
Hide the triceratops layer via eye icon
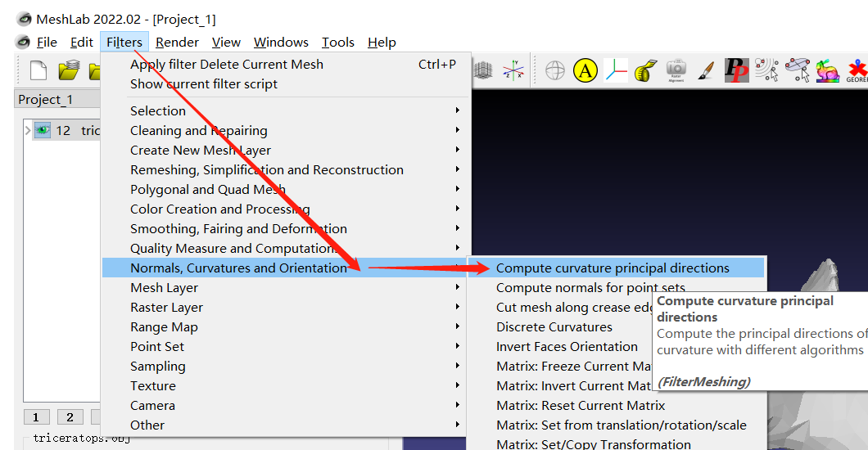[x=43, y=130]
